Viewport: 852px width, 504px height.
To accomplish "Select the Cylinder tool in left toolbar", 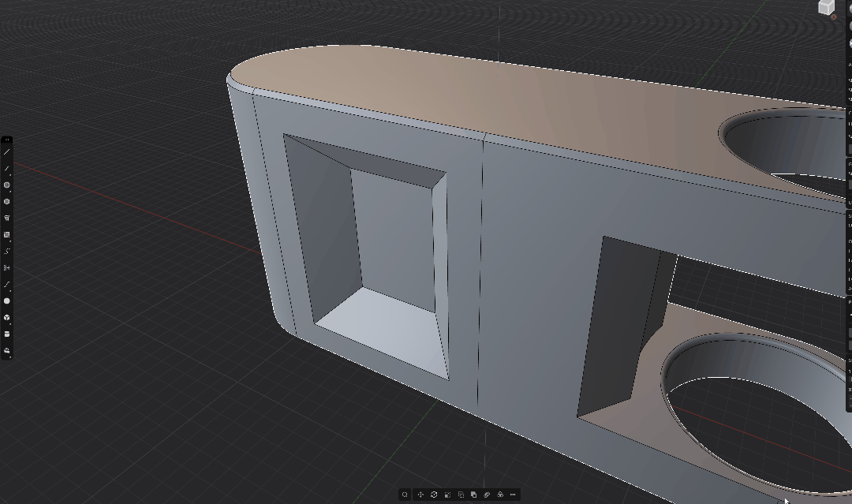I will point(6,334).
